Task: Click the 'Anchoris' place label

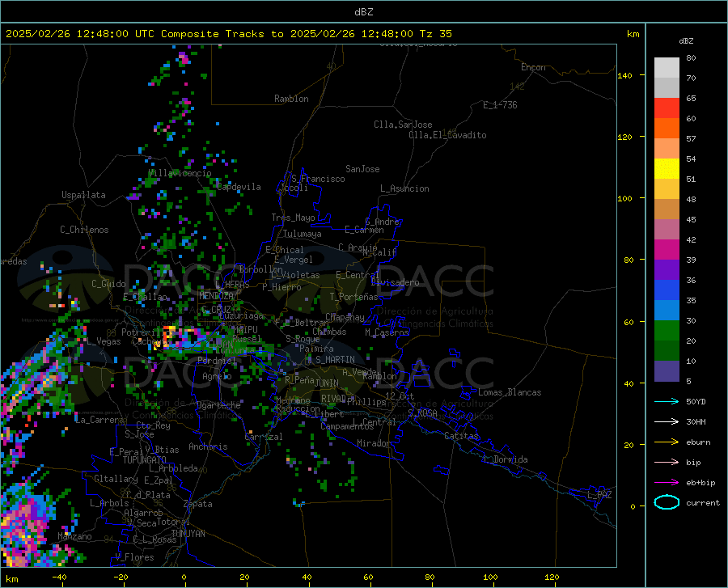Action: click(208, 447)
